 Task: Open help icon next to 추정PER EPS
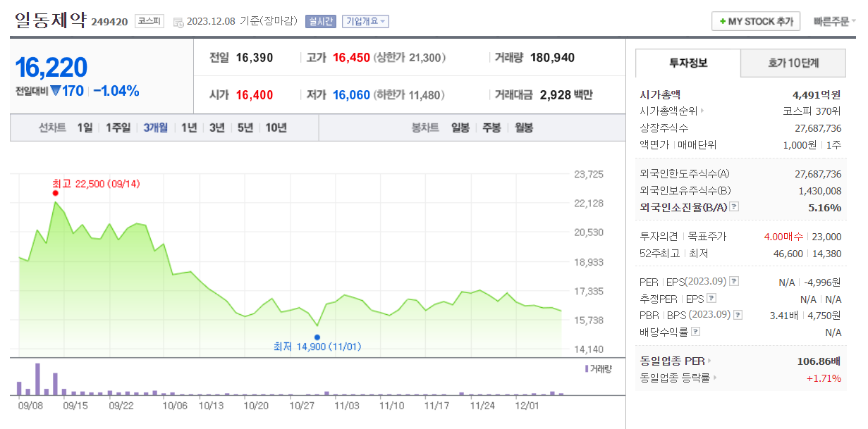coord(711,299)
